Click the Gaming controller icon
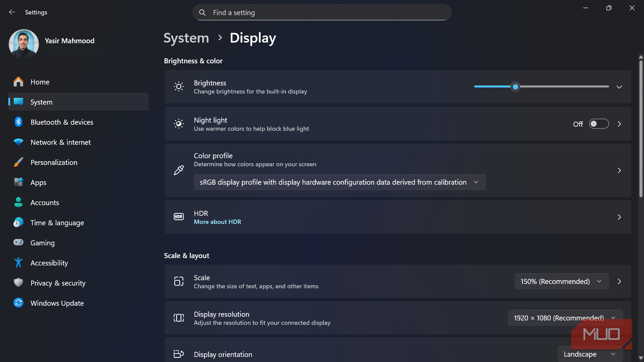This screenshot has width=644, height=362. [x=18, y=242]
